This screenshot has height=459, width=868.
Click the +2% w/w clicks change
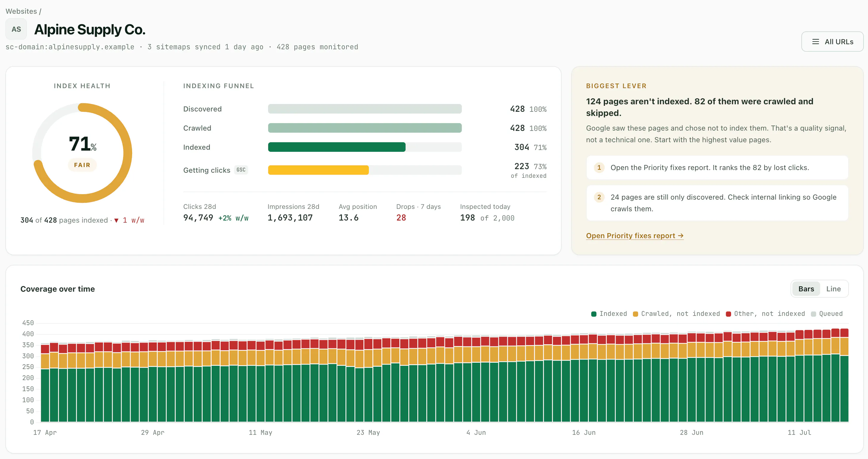click(x=233, y=218)
